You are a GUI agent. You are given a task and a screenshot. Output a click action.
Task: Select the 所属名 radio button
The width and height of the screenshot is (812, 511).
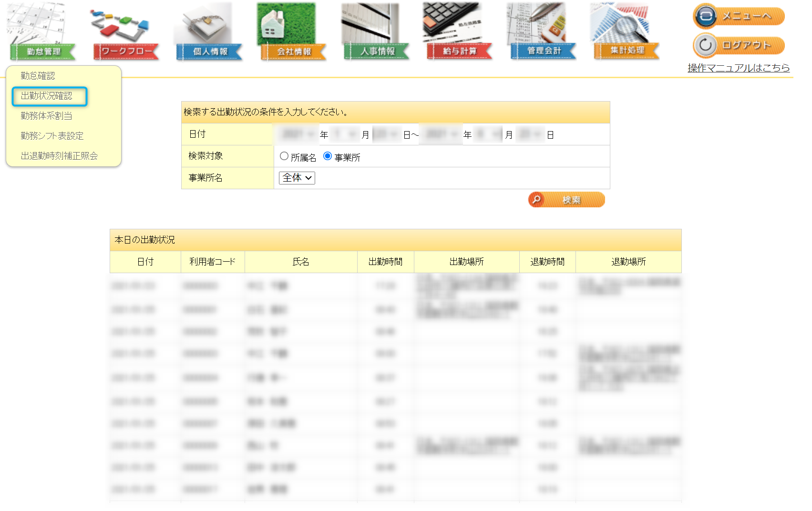[x=284, y=156]
